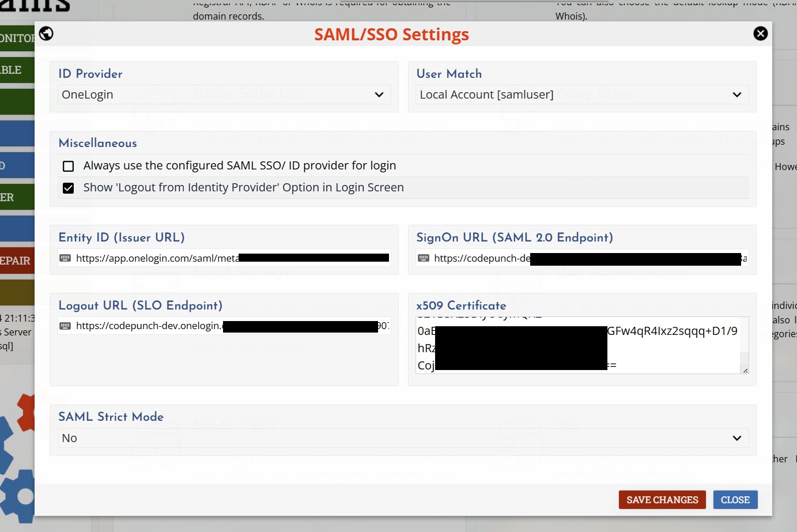Close the SAML/SSO Settings dialog
This screenshot has height=532, width=797.
coord(760,33)
